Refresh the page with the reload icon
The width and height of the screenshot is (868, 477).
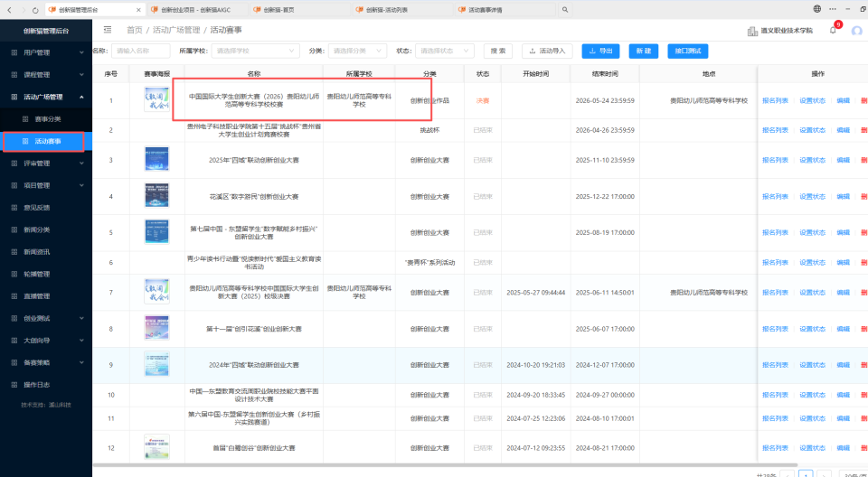(x=35, y=10)
